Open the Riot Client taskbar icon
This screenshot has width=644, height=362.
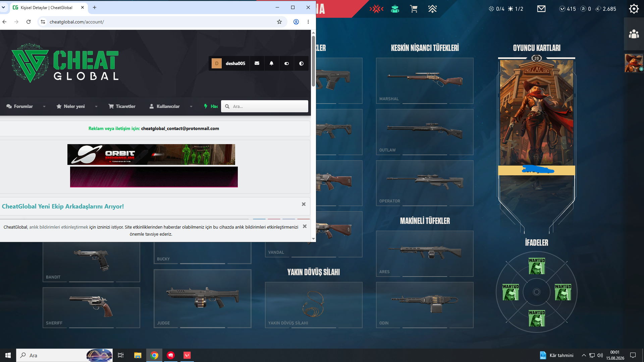[171, 355]
